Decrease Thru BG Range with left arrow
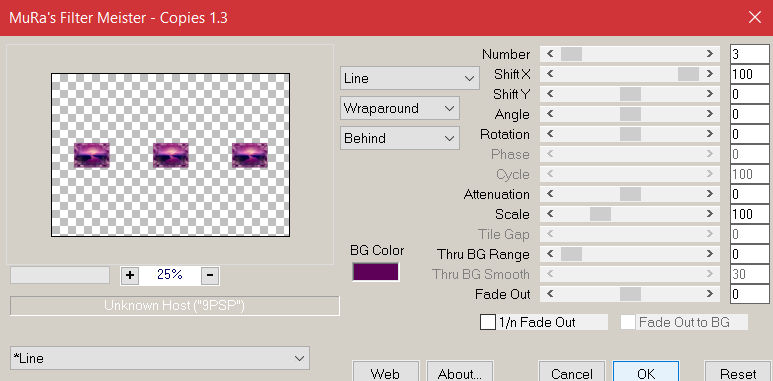This screenshot has width=773, height=381. [550, 254]
